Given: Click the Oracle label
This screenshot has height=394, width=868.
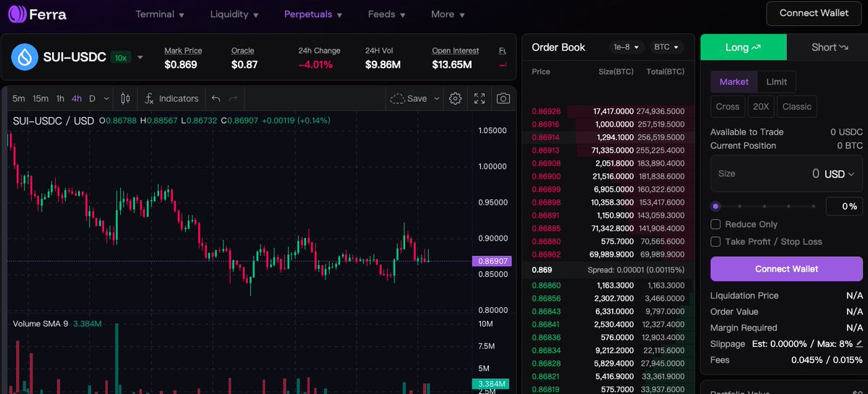Looking at the screenshot, I should (242, 51).
